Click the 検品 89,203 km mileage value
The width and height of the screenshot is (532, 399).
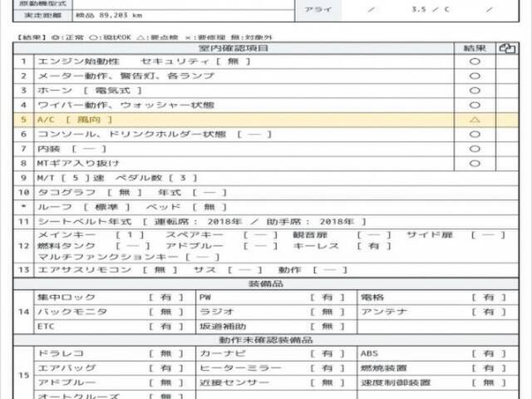(x=109, y=16)
